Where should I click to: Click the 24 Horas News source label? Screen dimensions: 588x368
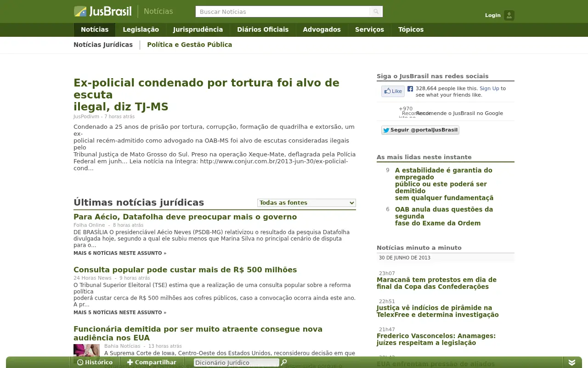point(92,278)
